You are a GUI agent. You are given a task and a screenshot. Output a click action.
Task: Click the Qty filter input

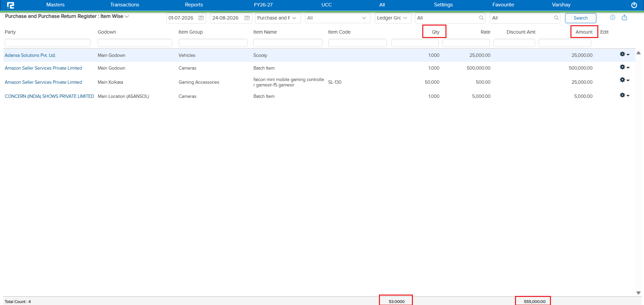pos(415,43)
